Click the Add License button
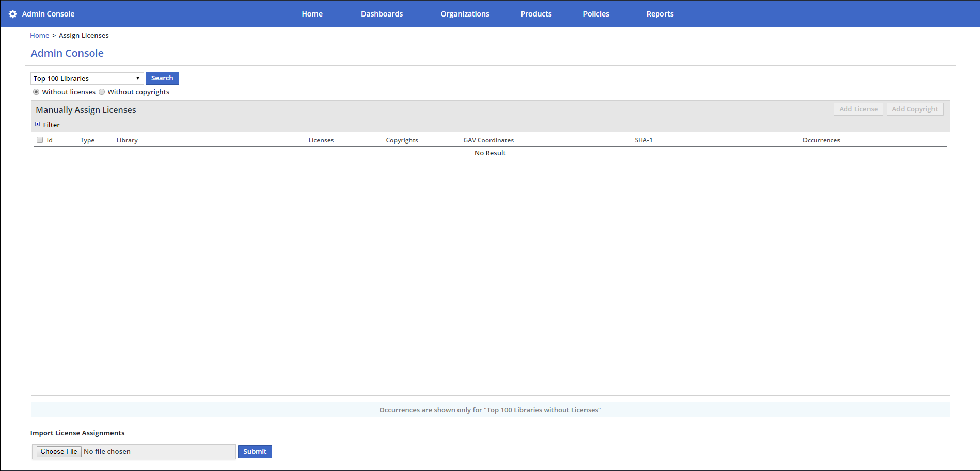Viewport: 980px width, 471px height. coord(858,109)
